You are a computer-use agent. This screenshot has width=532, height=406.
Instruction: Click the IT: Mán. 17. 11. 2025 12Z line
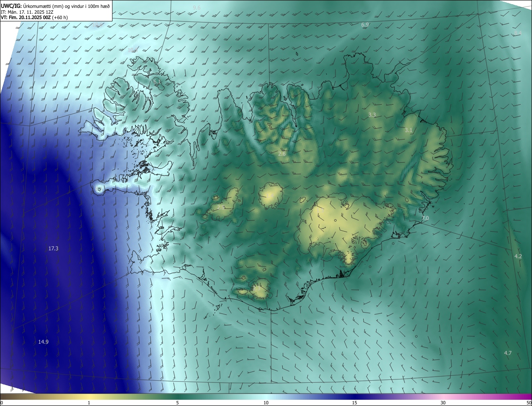pyautogui.click(x=27, y=12)
